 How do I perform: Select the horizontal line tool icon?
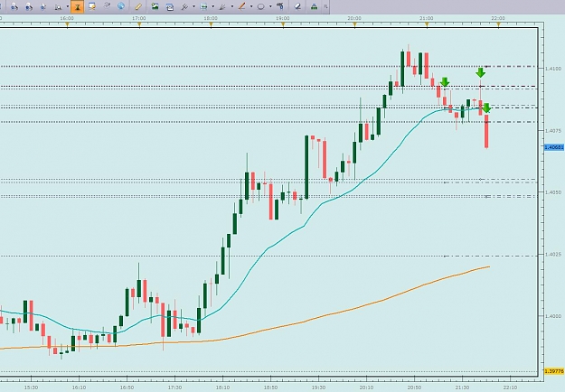pyautogui.click(x=203, y=6)
